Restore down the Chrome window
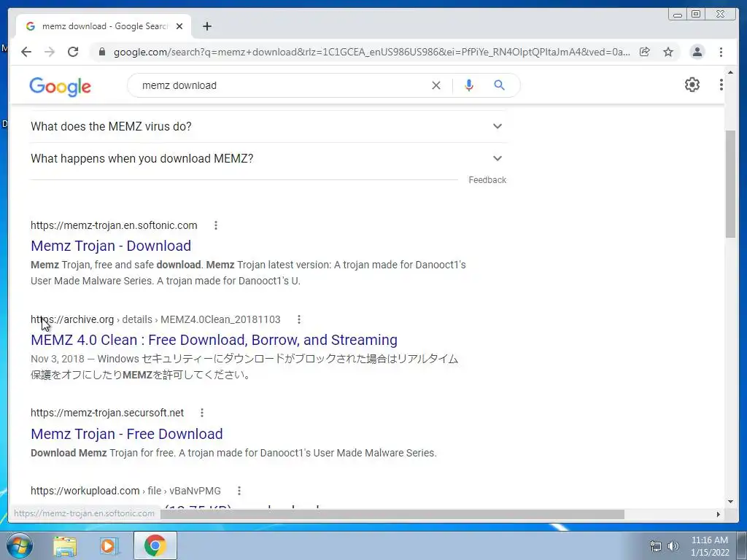This screenshot has height=560, width=747. (695, 15)
